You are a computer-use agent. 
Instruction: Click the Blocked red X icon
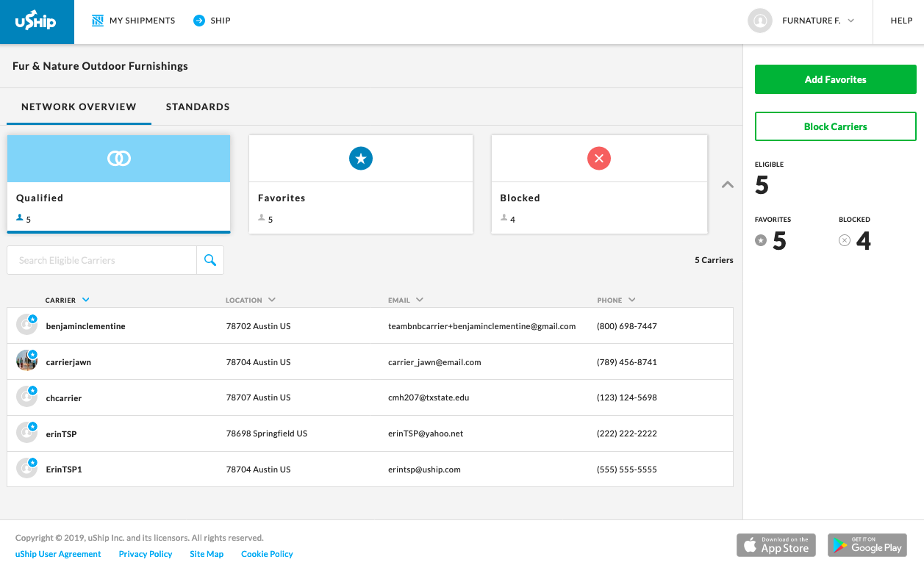click(598, 159)
